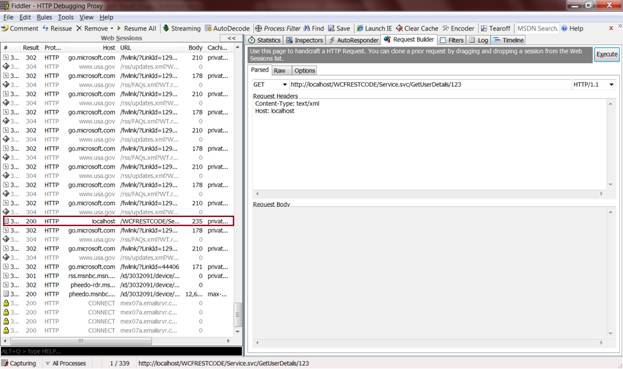Toggle the Filters tab checkbox

pyautogui.click(x=443, y=40)
